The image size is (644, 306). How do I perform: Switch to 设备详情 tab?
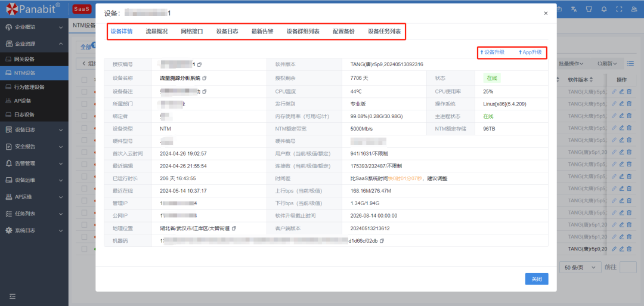coord(122,31)
